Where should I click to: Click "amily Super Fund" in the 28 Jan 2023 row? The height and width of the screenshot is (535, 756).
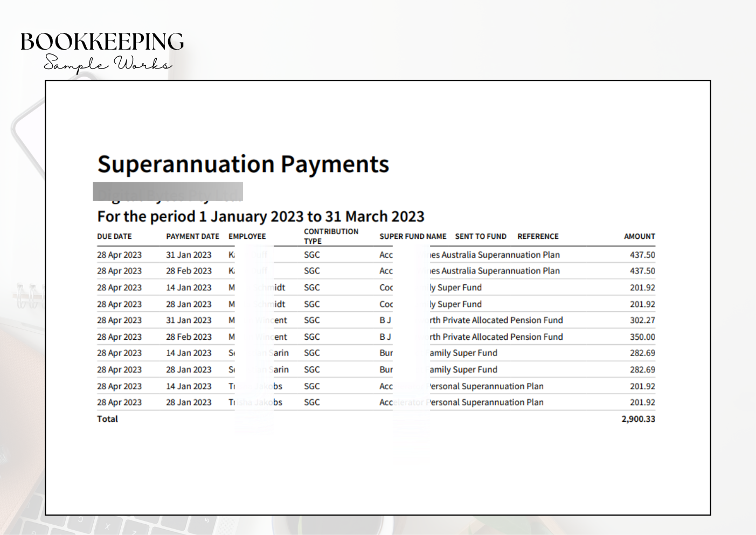[463, 370]
